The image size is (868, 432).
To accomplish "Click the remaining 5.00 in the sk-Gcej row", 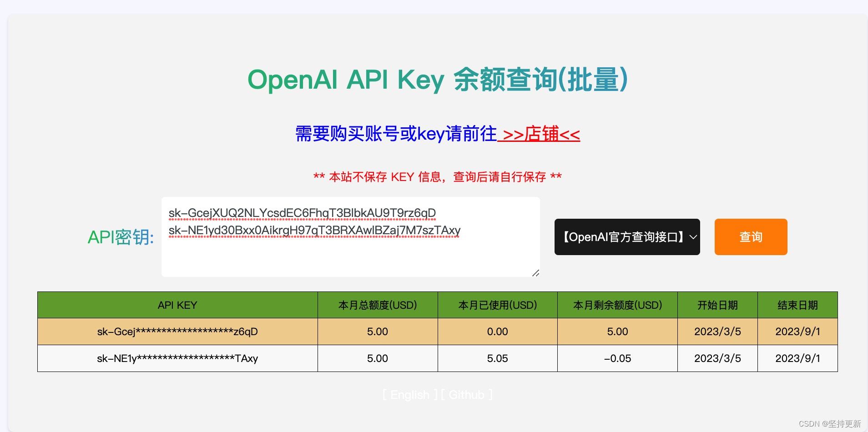I will click(x=617, y=332).
